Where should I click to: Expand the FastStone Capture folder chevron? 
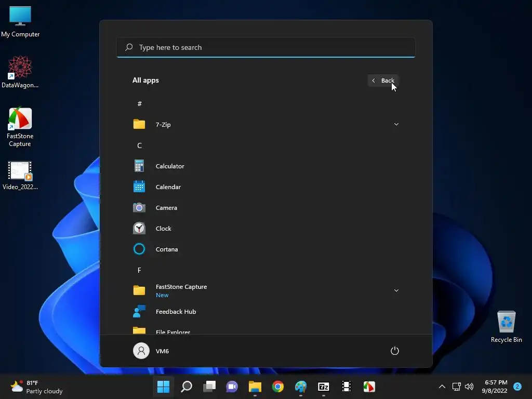pyautogui.click(x=396, y=290)
